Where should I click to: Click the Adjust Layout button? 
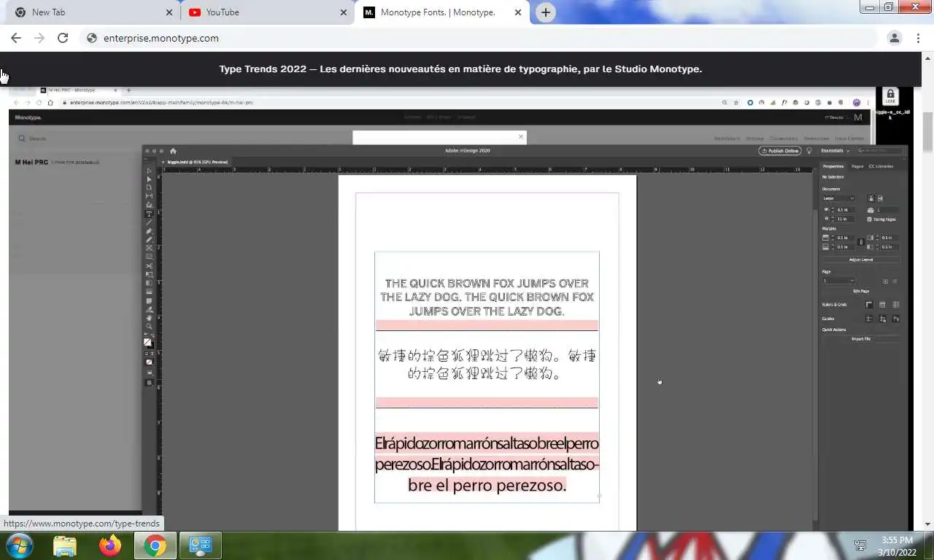coord(861,260)
